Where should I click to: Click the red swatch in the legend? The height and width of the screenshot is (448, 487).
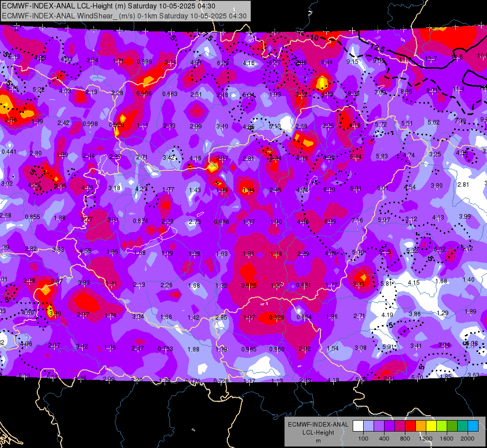tap(410, 426)
